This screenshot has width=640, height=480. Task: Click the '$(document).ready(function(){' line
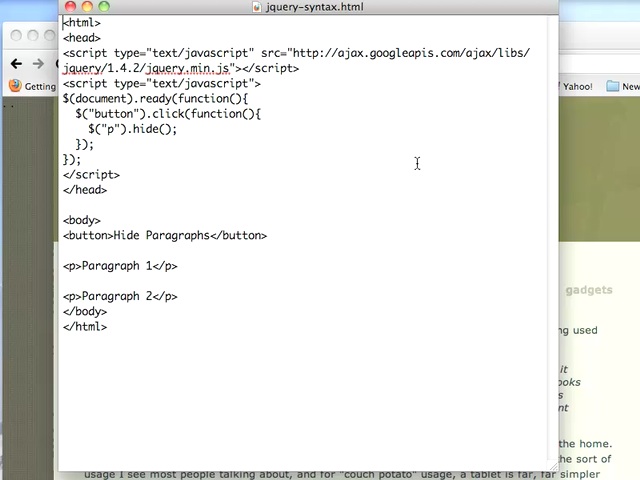point(155,99)
